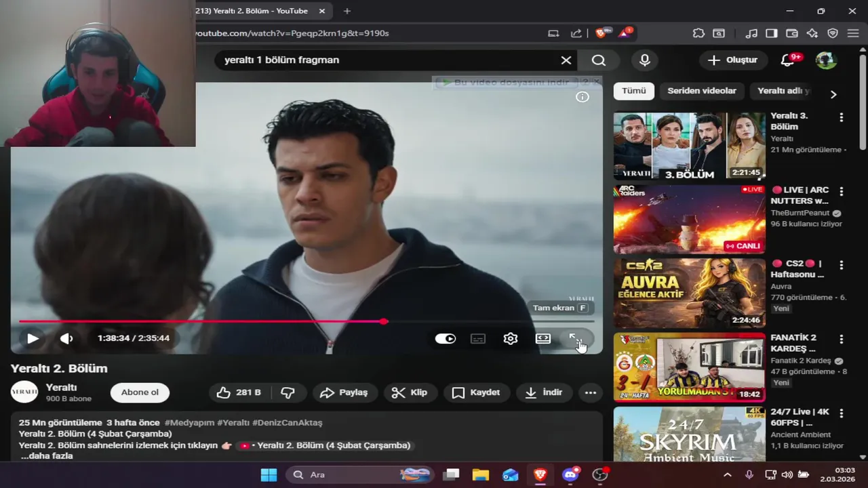Enter full screen via Tam ekran button
Viewport: 868px width, 488px height.
575,338
